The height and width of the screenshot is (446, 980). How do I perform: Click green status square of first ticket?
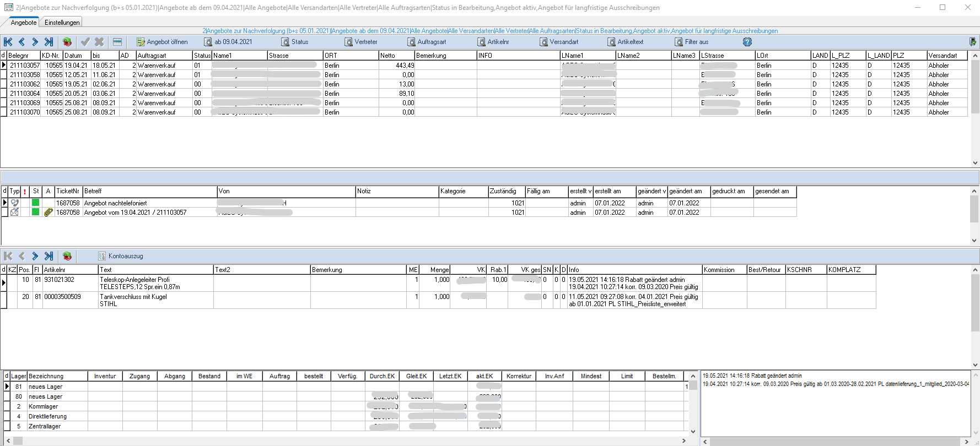pyautogui.click(x=36, y=203)
